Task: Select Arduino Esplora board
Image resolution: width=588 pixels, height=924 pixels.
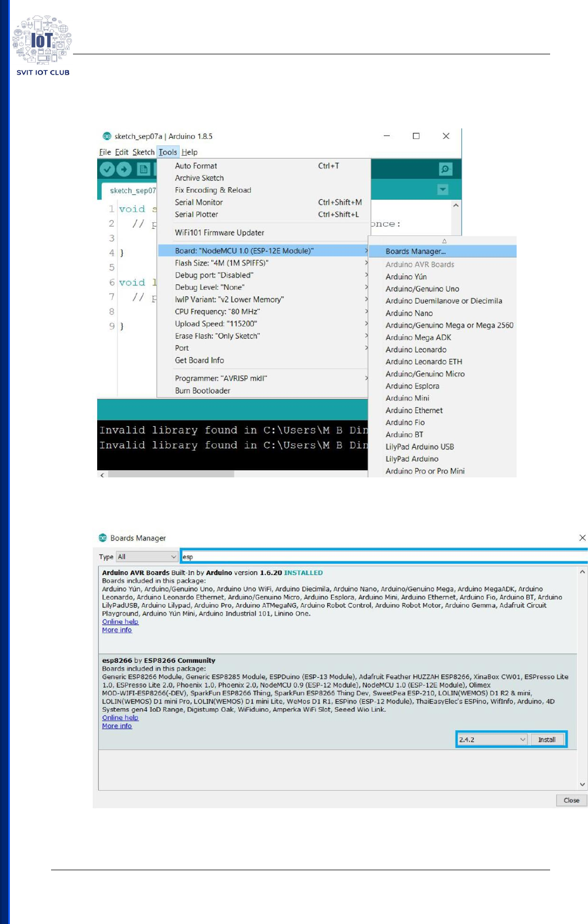Action: [x=443, y=386]
